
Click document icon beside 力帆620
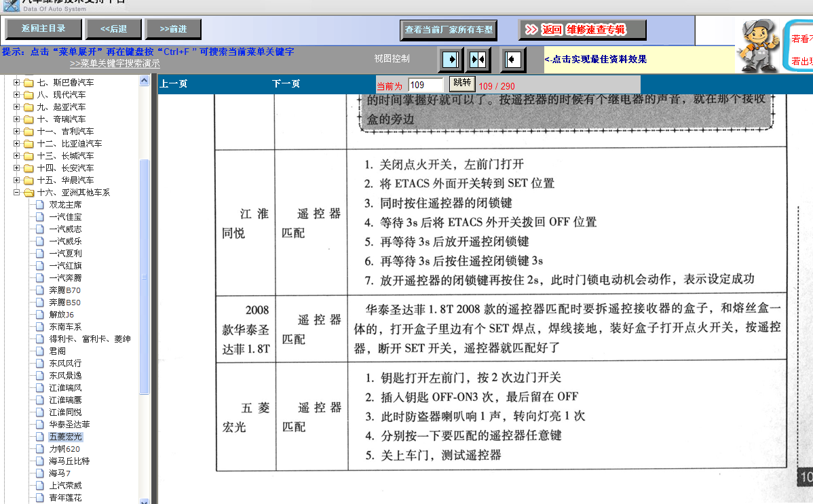tap(40, 448)
